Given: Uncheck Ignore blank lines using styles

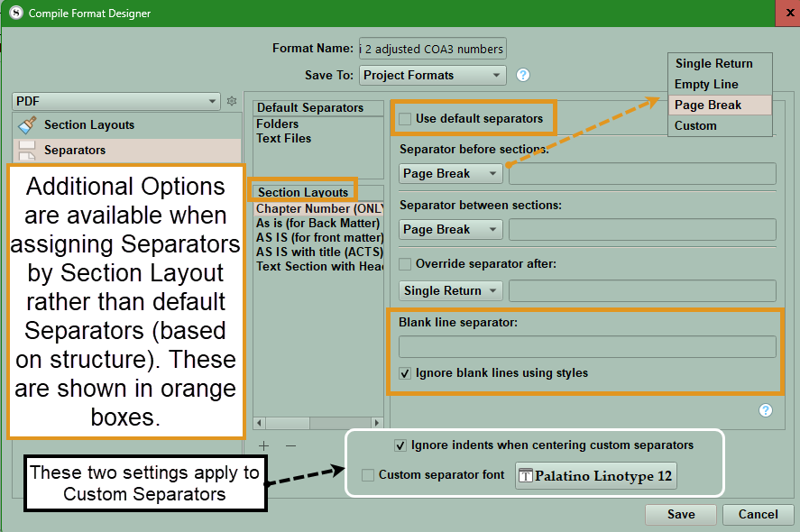Looking at the screenshot, I should (406, 372).
